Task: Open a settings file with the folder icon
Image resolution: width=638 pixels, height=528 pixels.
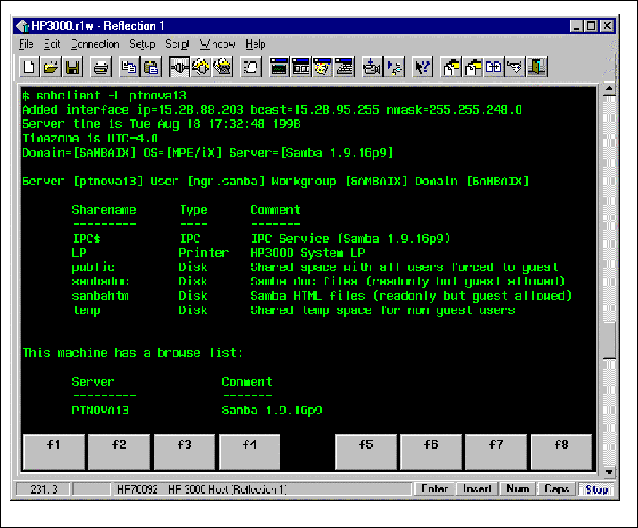Action: point(51,67)
